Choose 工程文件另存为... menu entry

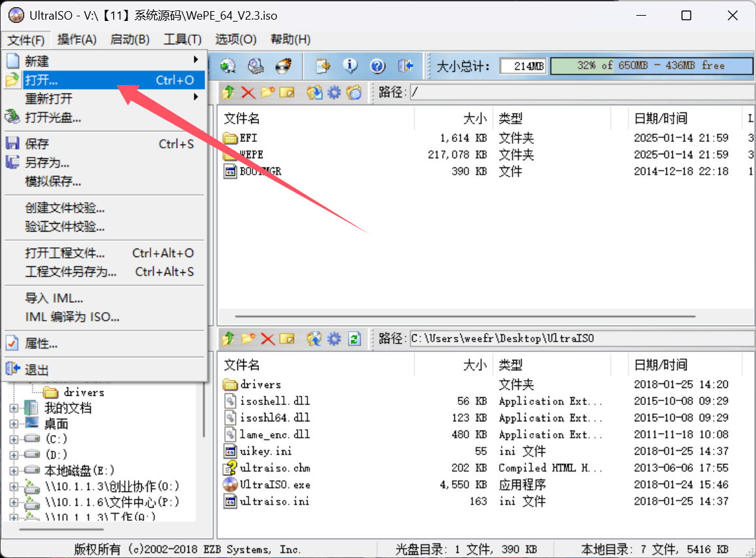(105, 272)
